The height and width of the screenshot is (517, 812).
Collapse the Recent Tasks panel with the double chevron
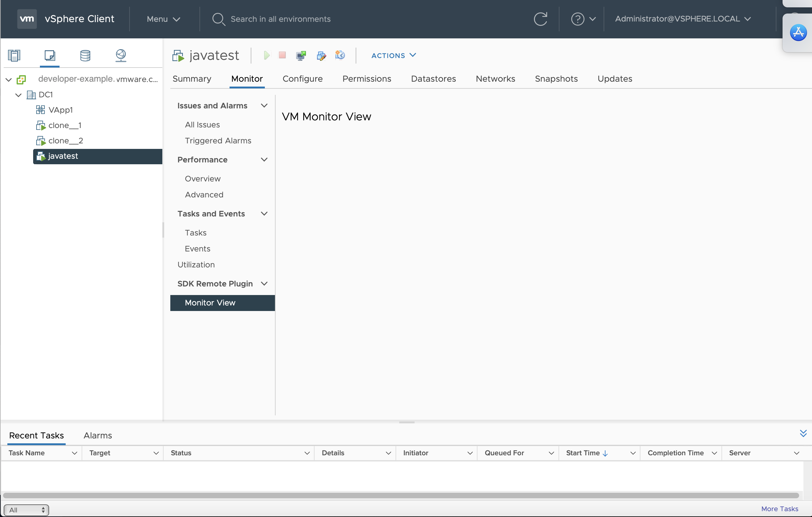coord(803,434)
